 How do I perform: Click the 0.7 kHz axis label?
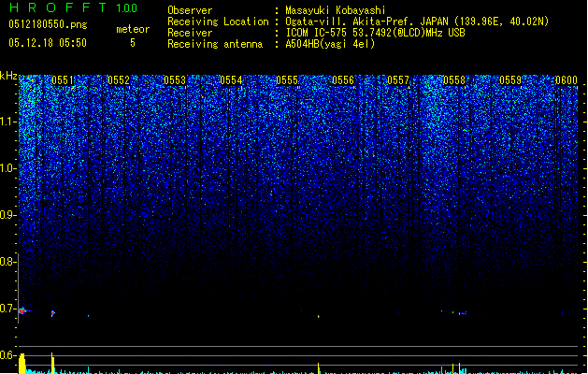pyautogui.click(x=7, y=309)
